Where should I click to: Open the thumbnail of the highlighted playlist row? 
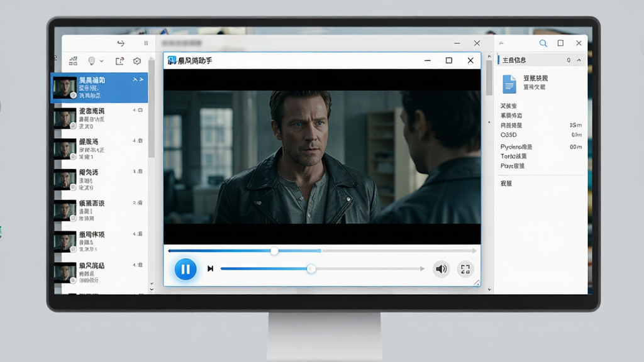pyautogui.click(x=65, y=87)
